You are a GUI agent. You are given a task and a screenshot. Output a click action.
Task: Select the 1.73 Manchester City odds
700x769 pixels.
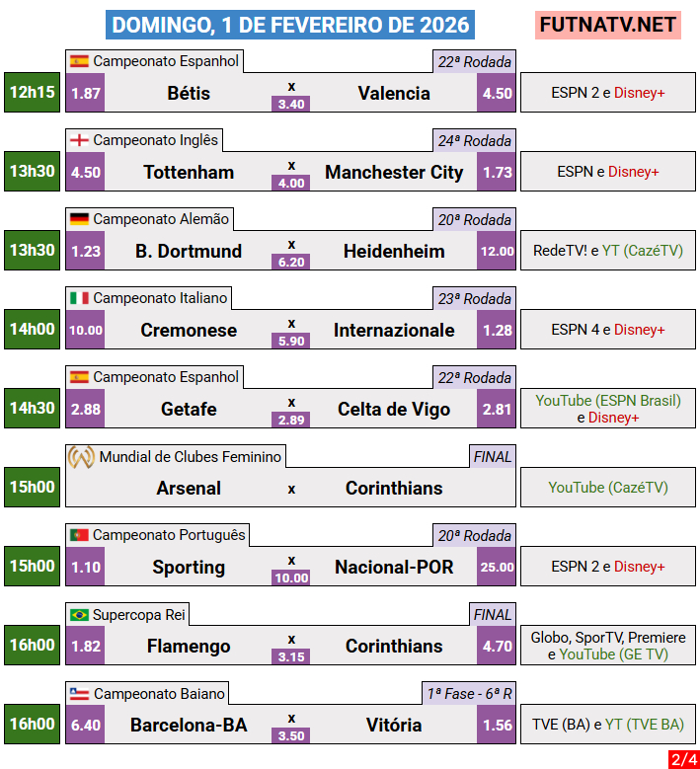497,172
